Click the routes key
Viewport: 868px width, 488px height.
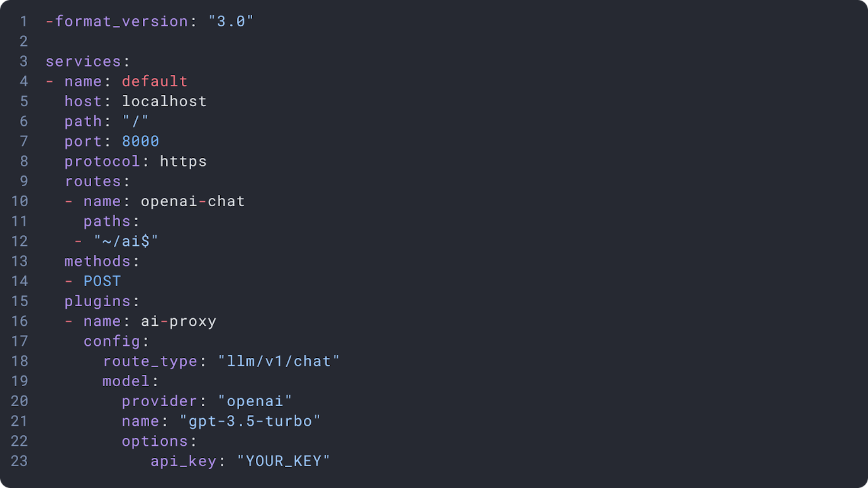pos(92,182)
